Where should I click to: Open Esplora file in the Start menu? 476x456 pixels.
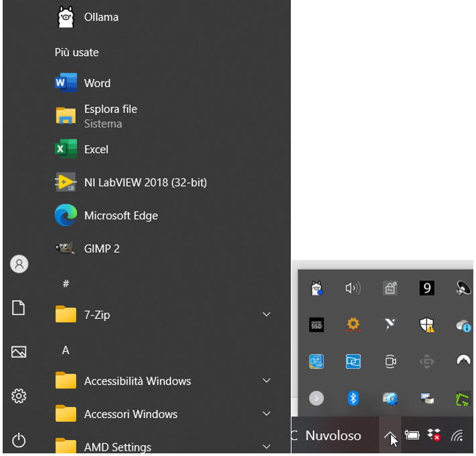(x=96, y=116)
